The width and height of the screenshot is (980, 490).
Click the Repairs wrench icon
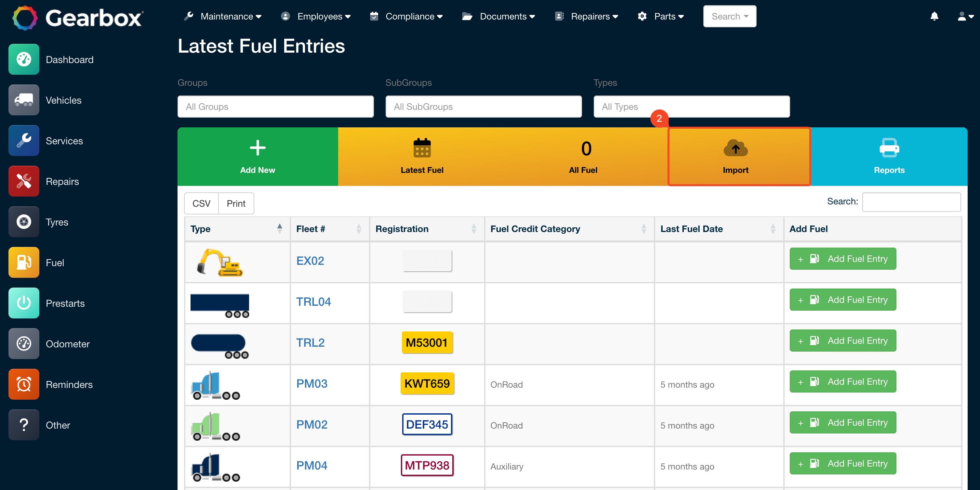24,181
